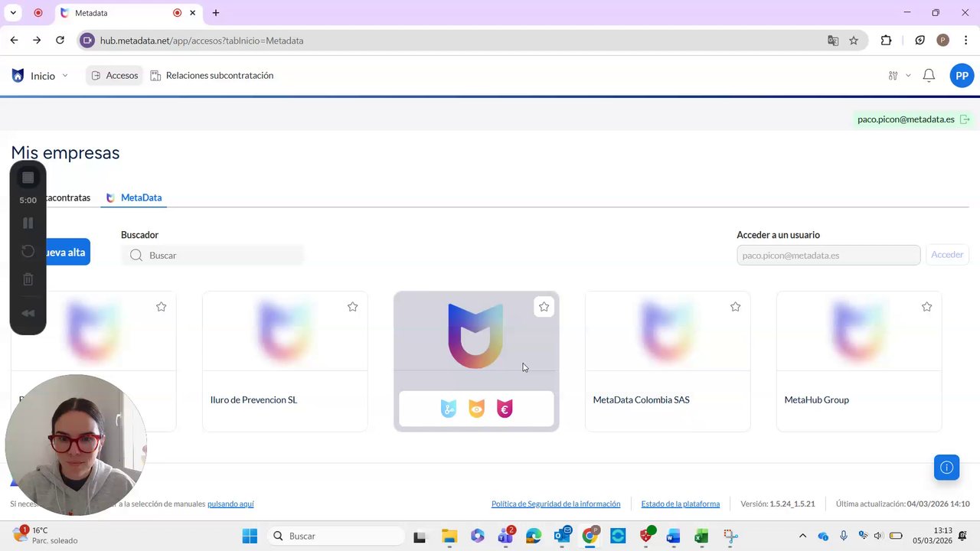Reload the page in Chrome
980x551 pixels.
click(x=60, y=41)
